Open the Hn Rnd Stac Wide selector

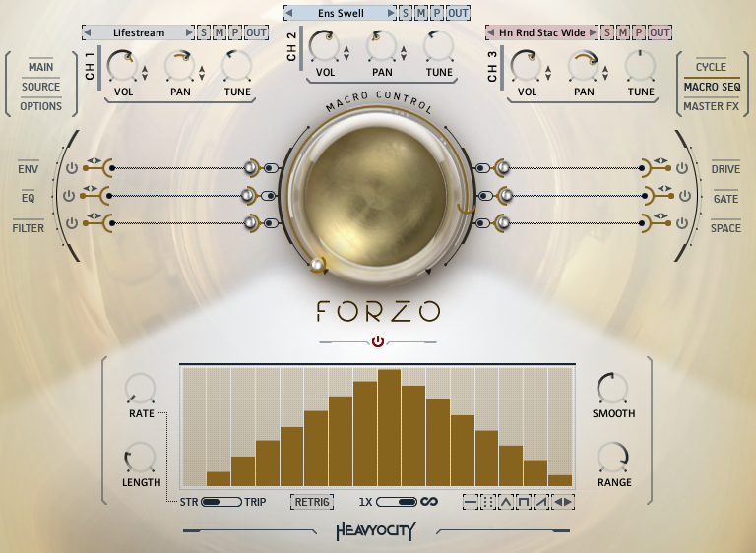(x=542, y=32)
